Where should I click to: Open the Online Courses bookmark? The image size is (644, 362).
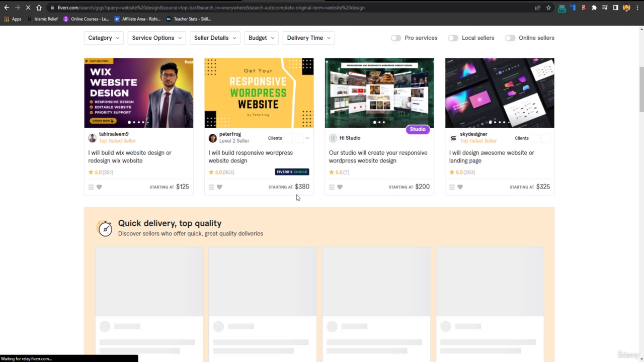click(x=86, y=19)
